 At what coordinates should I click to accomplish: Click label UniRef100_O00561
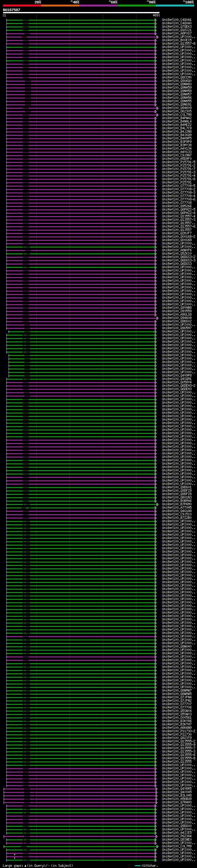(x=177, y=717)
